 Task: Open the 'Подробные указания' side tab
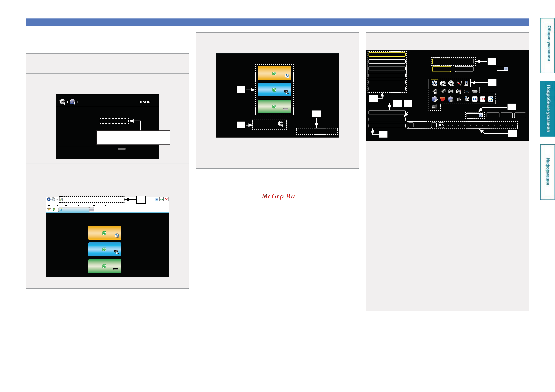[x=547, y=109]
